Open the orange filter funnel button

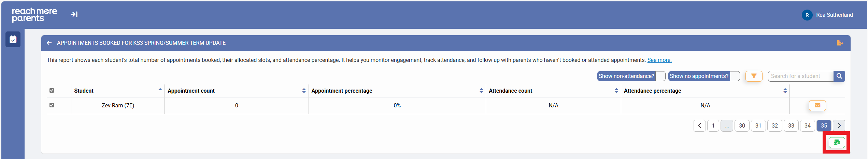(x=754, y=76)
